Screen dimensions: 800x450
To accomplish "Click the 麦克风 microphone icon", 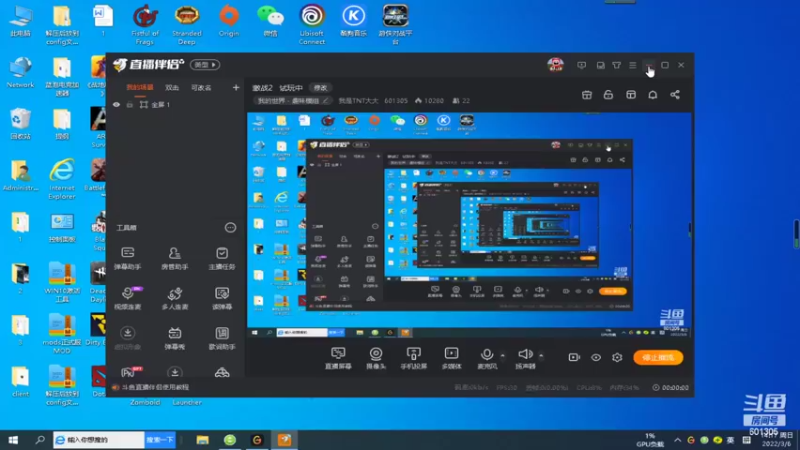I will (487, 354).
